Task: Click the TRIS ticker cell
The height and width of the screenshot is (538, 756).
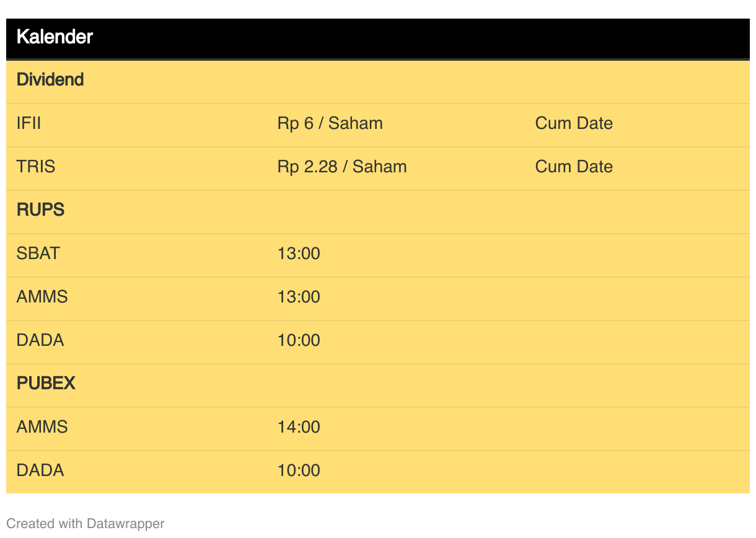Action: (x=36, y=167)
